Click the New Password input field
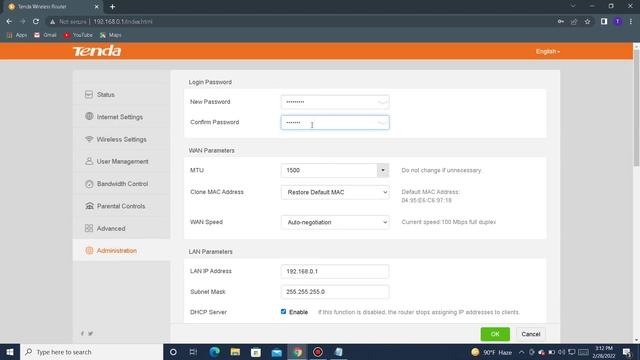Screen dimensions: 640x360 335,102
